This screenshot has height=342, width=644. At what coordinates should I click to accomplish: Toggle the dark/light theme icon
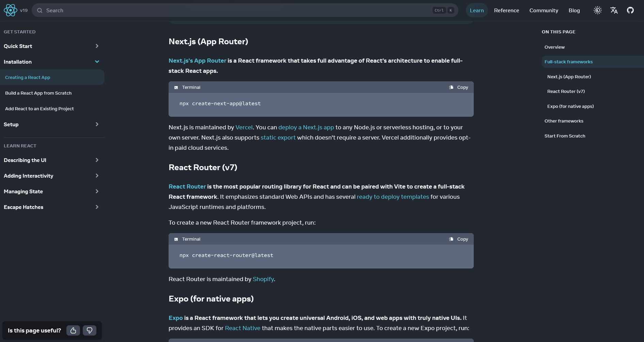597,11
